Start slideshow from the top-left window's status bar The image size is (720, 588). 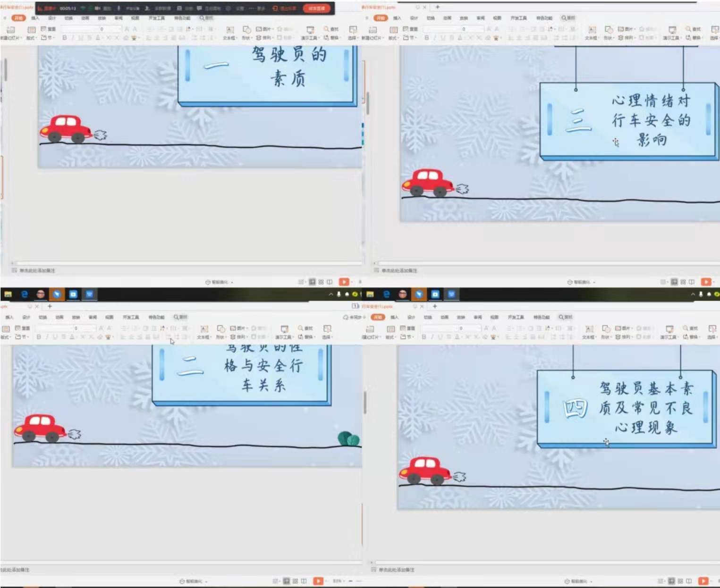click(344, 282)
